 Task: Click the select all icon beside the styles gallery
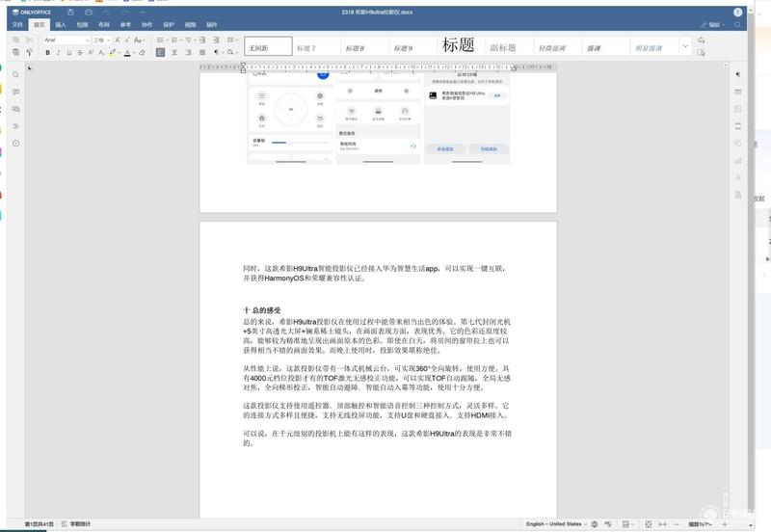[x=702, y=52]
